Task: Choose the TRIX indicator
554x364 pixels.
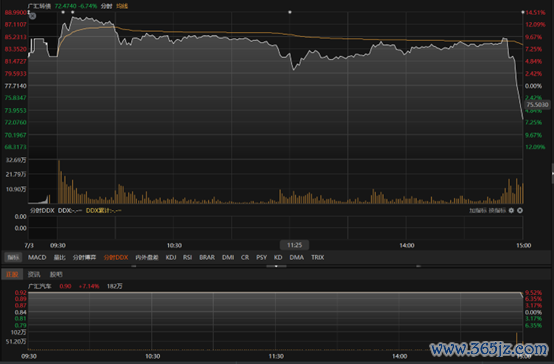Action: (317, 257)
